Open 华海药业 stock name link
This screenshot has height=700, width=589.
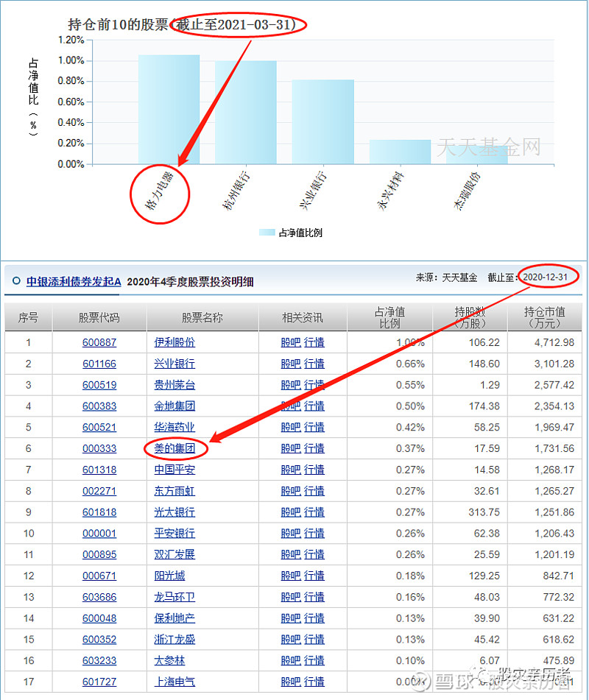pyautogui.click(x=174, y=427)
